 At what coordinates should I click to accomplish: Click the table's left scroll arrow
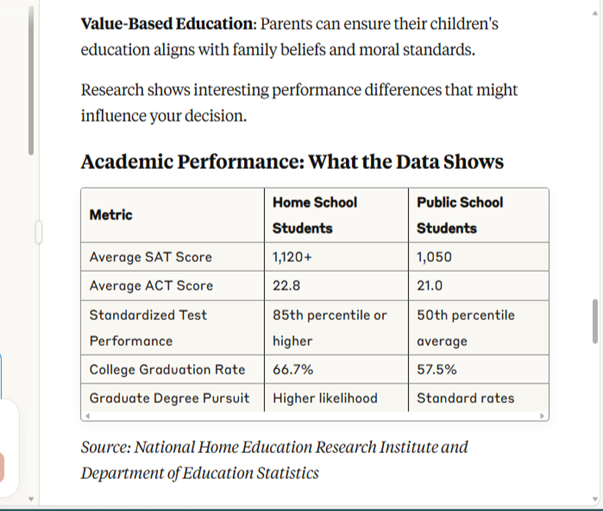88,416
